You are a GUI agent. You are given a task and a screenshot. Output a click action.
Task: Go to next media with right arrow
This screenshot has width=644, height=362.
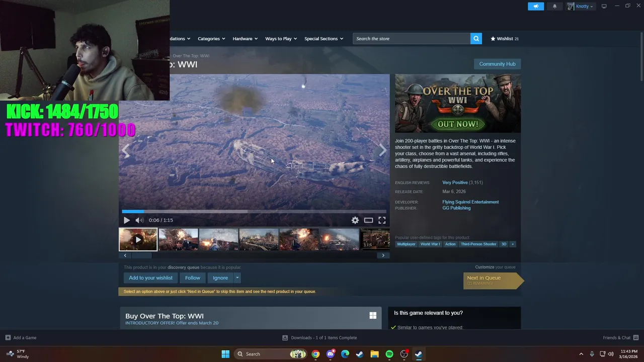click(383, 150)
